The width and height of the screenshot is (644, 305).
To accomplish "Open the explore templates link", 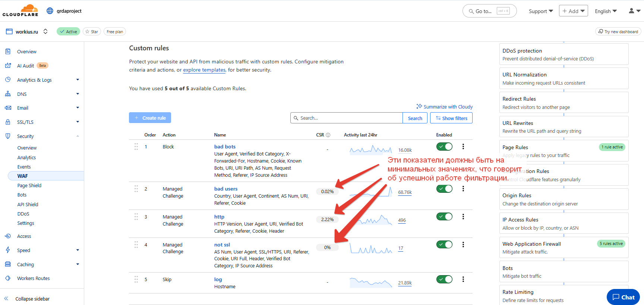I will click(204, 70).
